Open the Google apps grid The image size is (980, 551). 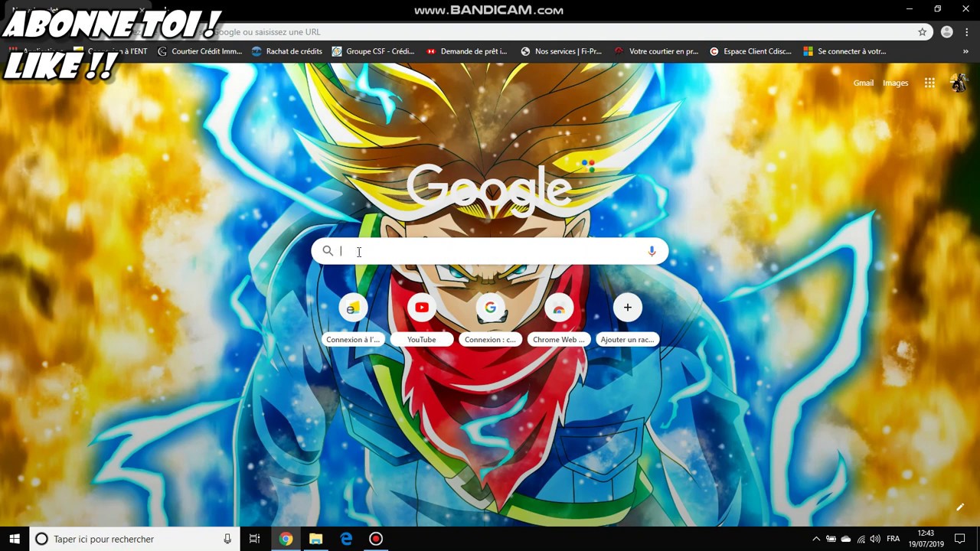click(929, 83)
